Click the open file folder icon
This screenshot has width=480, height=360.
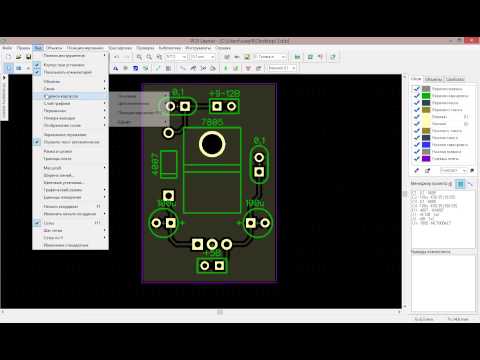(x=19, y=57)
